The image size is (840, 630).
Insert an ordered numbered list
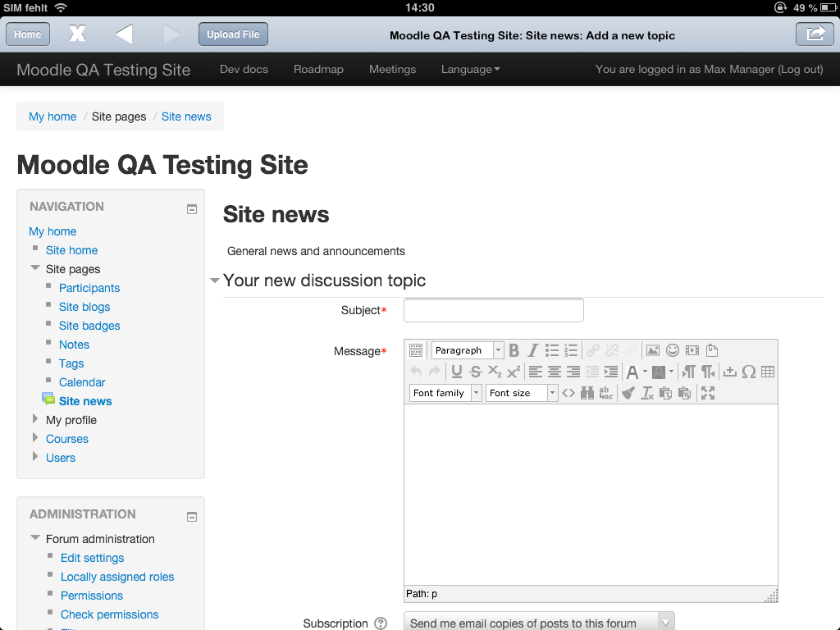(x=571, y=350)
